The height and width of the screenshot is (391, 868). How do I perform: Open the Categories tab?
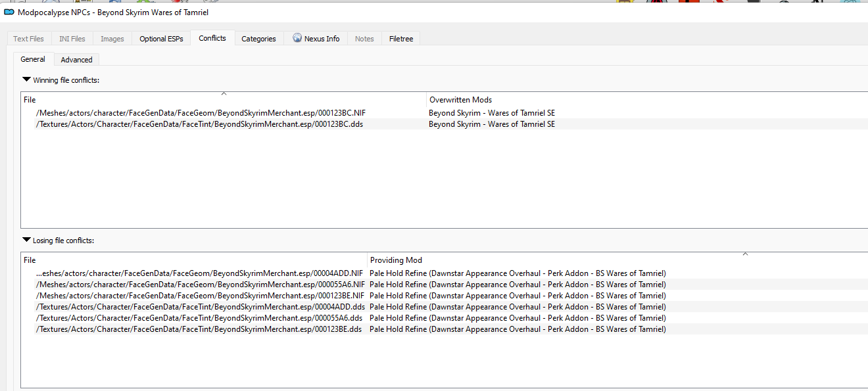(258, 39)
